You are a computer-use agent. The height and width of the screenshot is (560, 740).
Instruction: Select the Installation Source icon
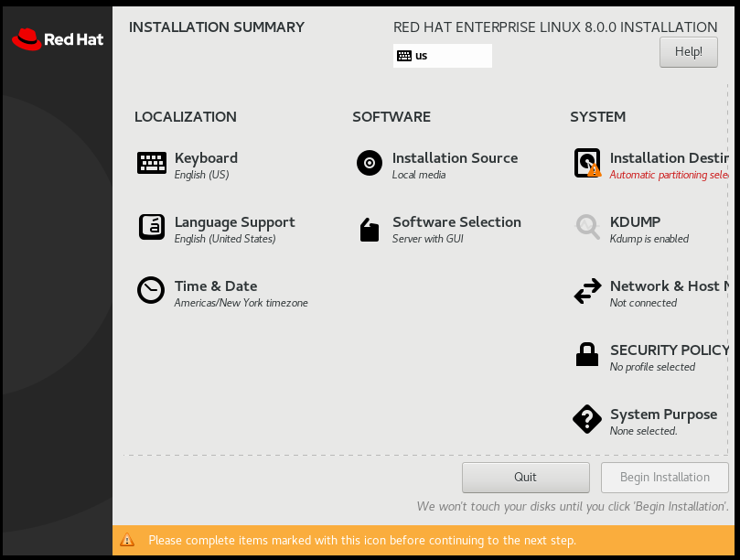(370, 163)
